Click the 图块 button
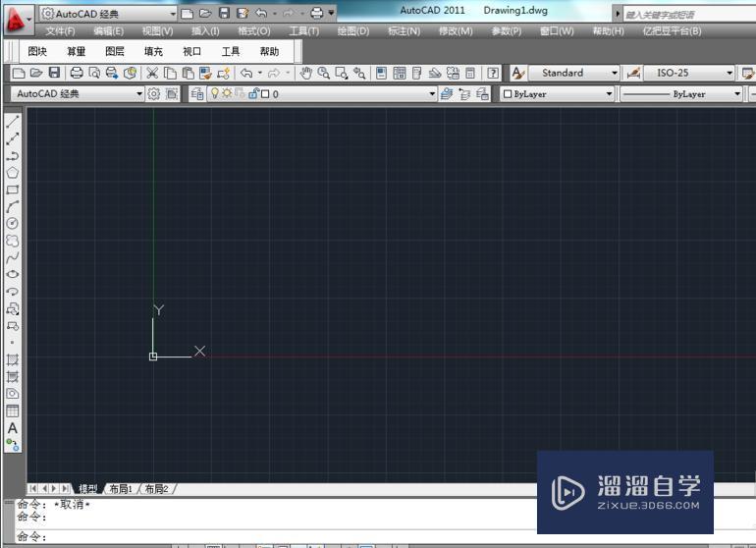This screenshot has height=548, width=756. click(x=37, y=51)
